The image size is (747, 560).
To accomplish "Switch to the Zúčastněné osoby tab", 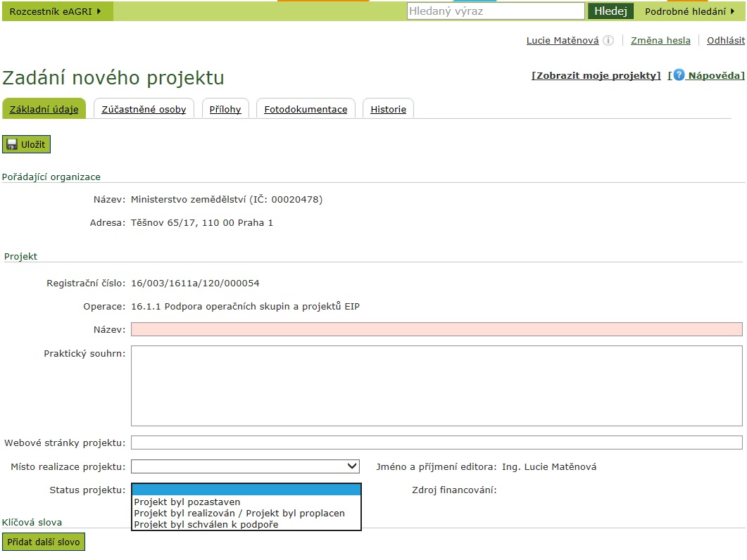I will pyautogui.click(x=144, y=109).
